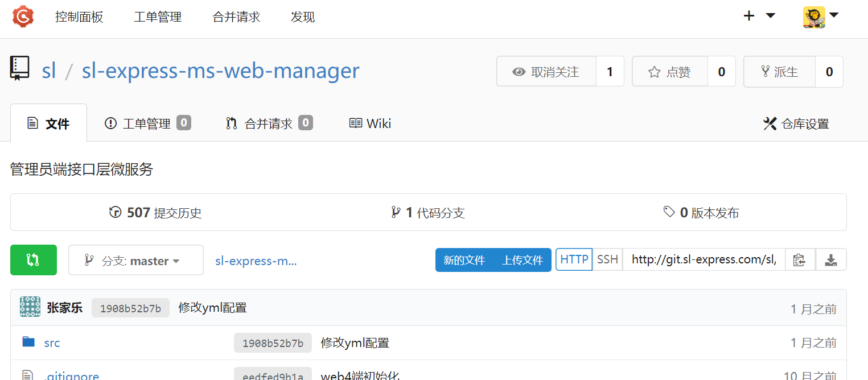Select the SSH clone protocol
The width and height of the screenshot is (868, 380).
pyautogui.click(x=607, y=259)
